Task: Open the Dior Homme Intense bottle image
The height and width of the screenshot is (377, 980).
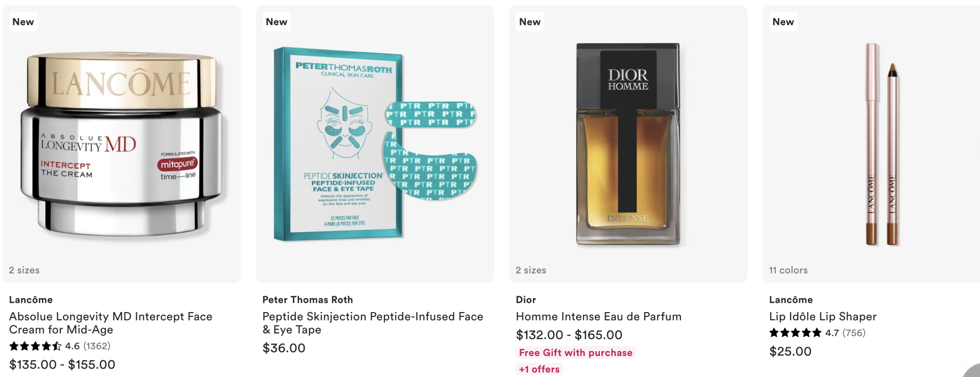Action: pyautogui.click(x=628, y=144)
